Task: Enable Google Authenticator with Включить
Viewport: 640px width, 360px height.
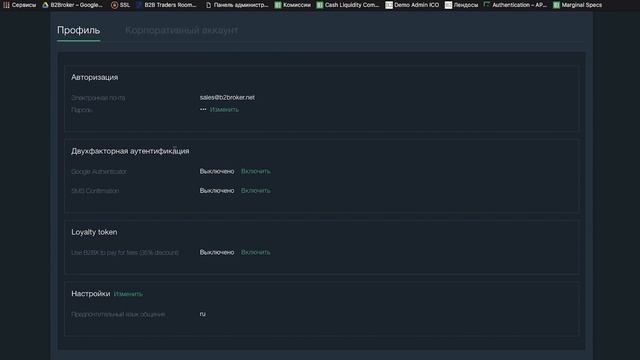Action: pos(256,171)
